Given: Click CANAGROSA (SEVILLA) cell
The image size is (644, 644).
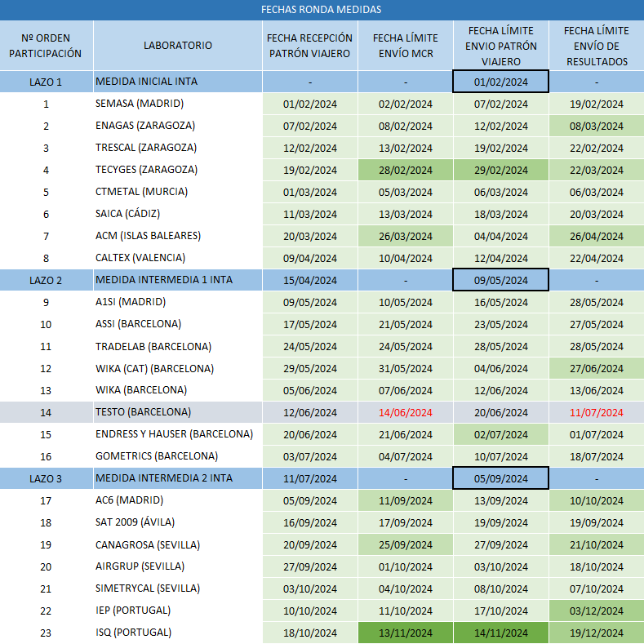Looking at the screenshot, I should tap(178, 544).
